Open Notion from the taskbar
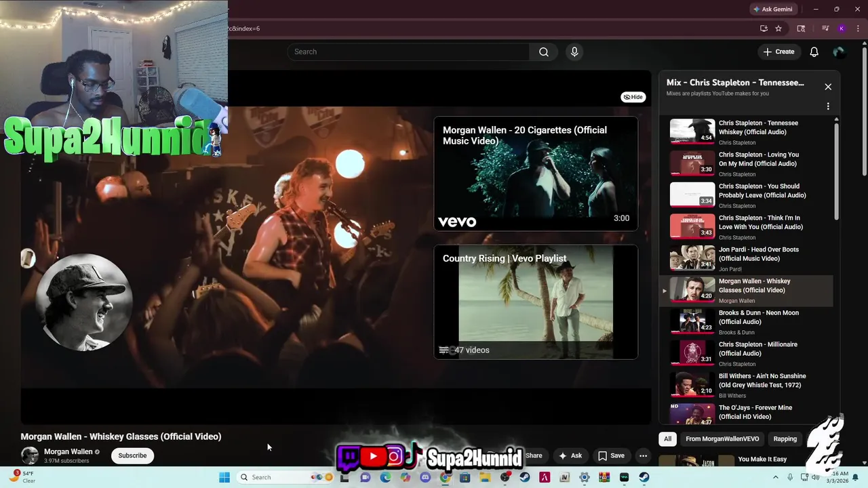The image size is (868, 488). point(564,477)
